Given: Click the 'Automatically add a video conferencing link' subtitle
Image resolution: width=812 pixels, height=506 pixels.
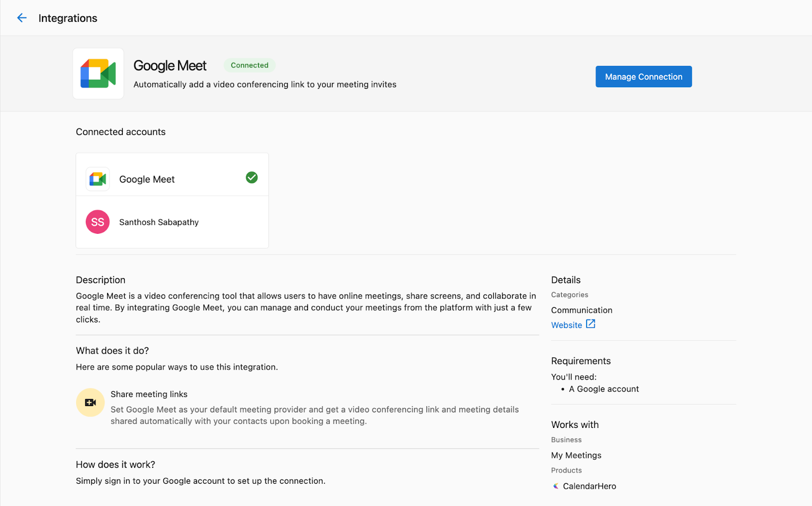Looking at the screenshot, I should [x=265, y=85].
